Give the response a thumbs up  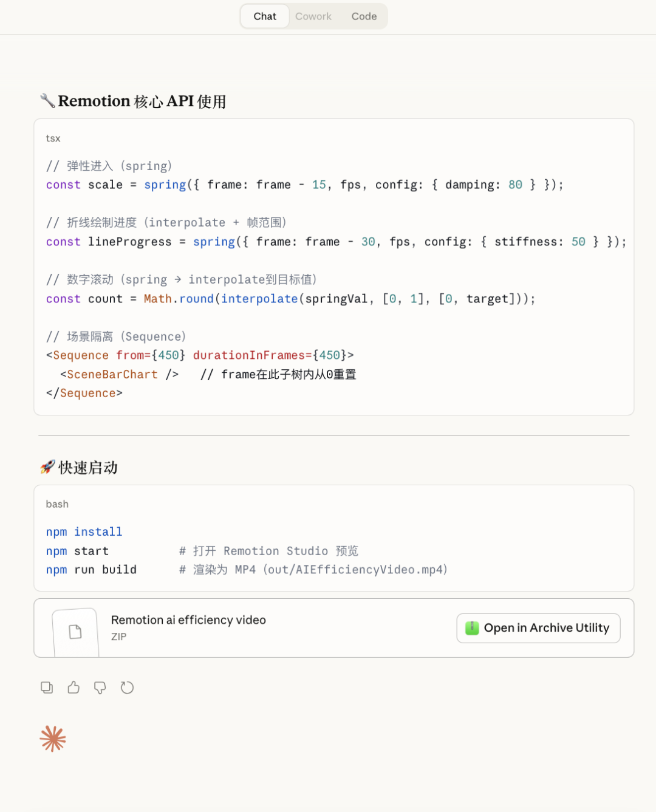(73, 687)
